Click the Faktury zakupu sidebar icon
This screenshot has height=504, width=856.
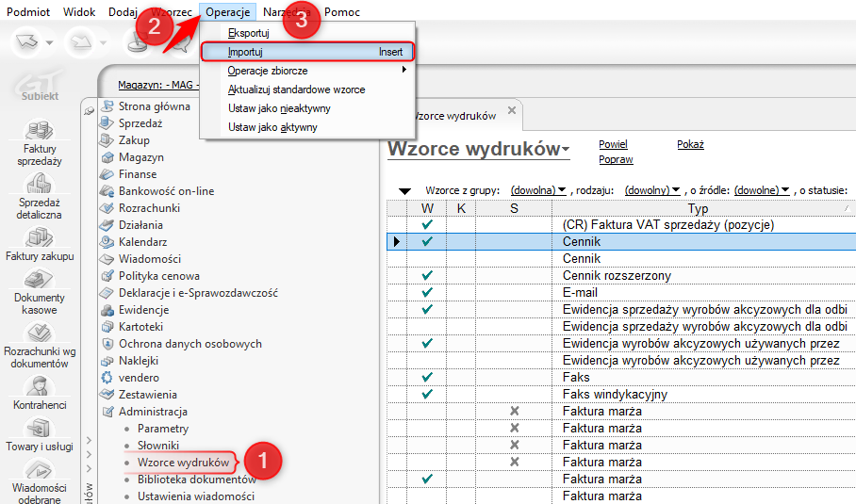point(38,237)
